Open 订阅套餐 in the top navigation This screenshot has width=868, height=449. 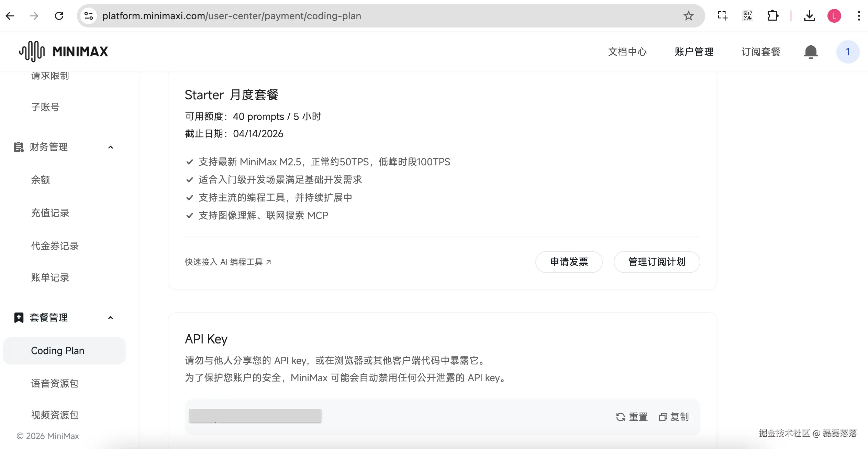point(760,52)
